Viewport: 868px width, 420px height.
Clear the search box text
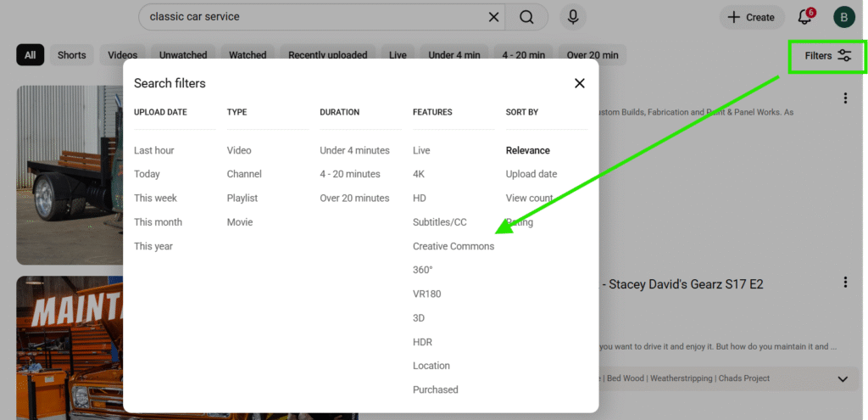click(493, 17)
